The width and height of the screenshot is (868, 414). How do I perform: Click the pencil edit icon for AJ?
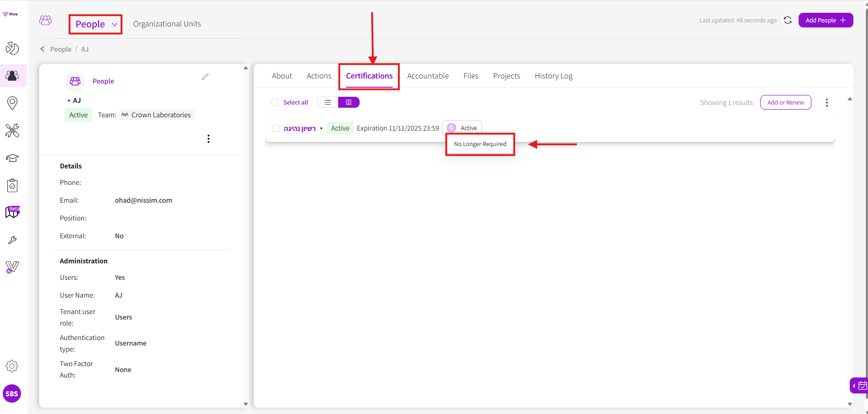[205, 77]
